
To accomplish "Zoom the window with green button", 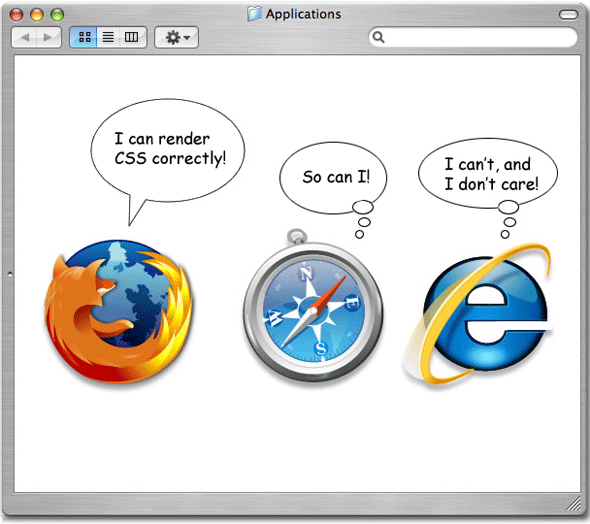I will click(57, 15).
